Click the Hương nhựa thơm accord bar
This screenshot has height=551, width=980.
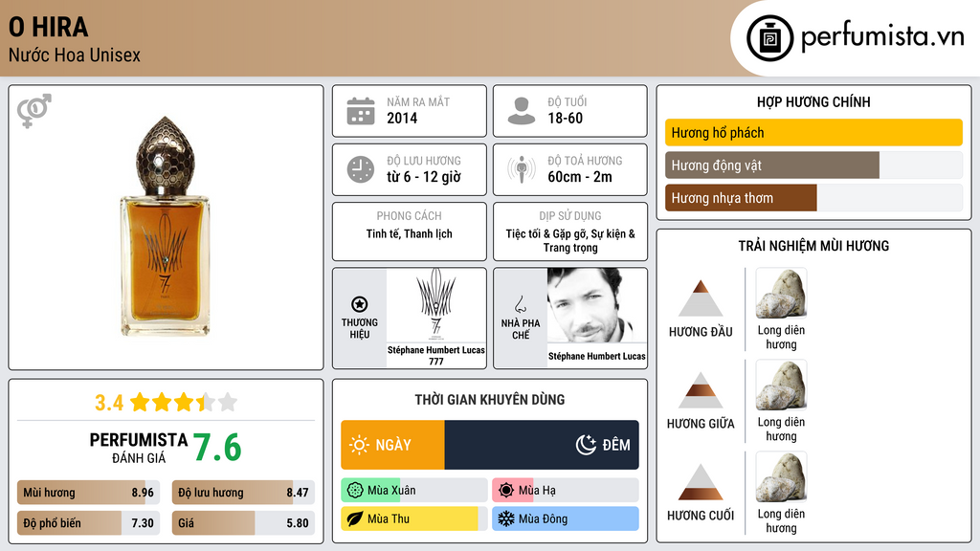(x=813, y=197)
